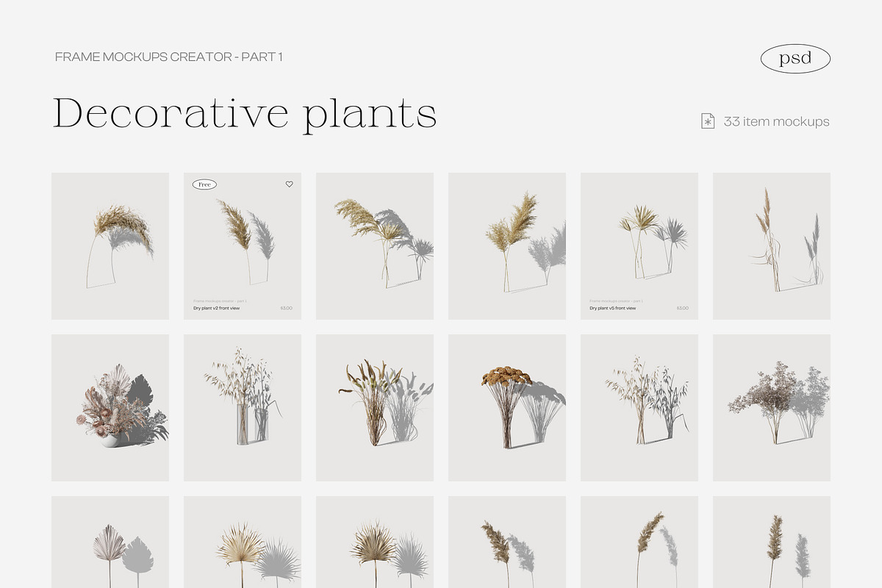882x588 pixels.
Task: Open the wide pampas with palm shadow thumbnail
Action: pos(375,246)
